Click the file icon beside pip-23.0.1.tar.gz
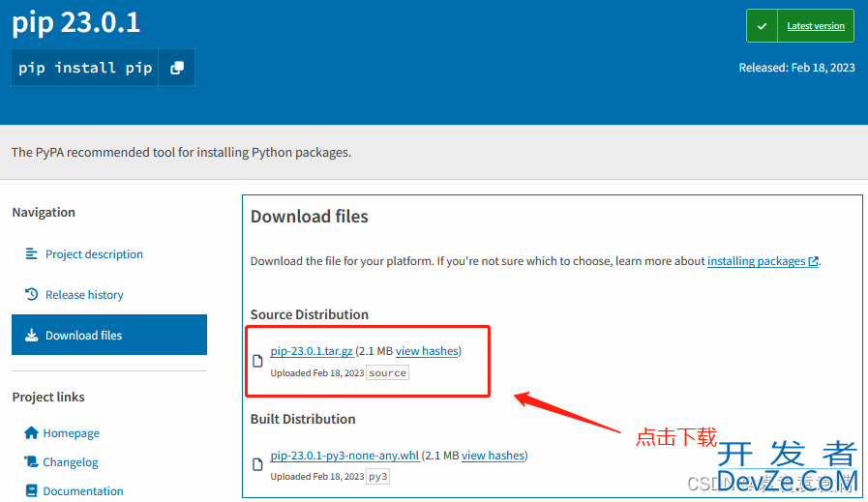This screenshot has width=868, height=502. click(x=257, y=361)
